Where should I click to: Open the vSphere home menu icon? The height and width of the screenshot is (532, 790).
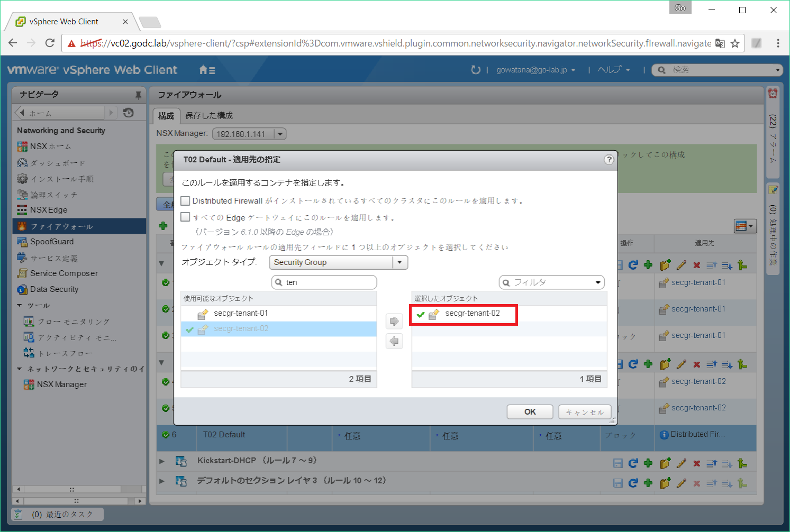point(207,70)
